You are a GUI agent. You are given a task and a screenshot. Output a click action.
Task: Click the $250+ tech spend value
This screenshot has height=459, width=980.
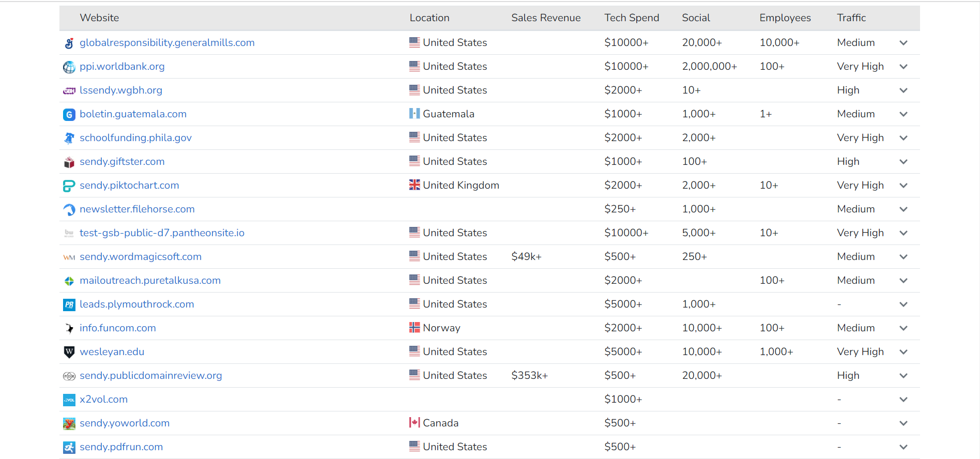pos(620,209)
